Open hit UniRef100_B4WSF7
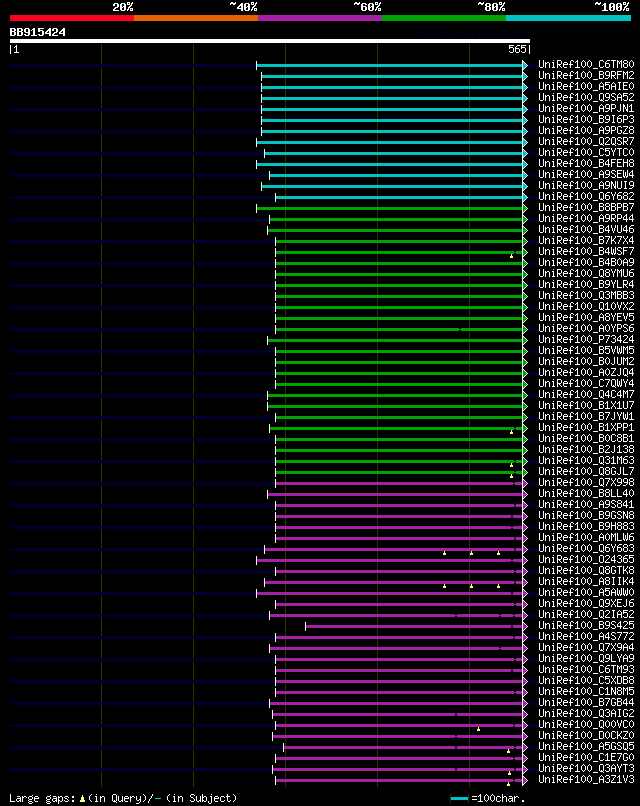The image size is (640, 806). [586, 252]
